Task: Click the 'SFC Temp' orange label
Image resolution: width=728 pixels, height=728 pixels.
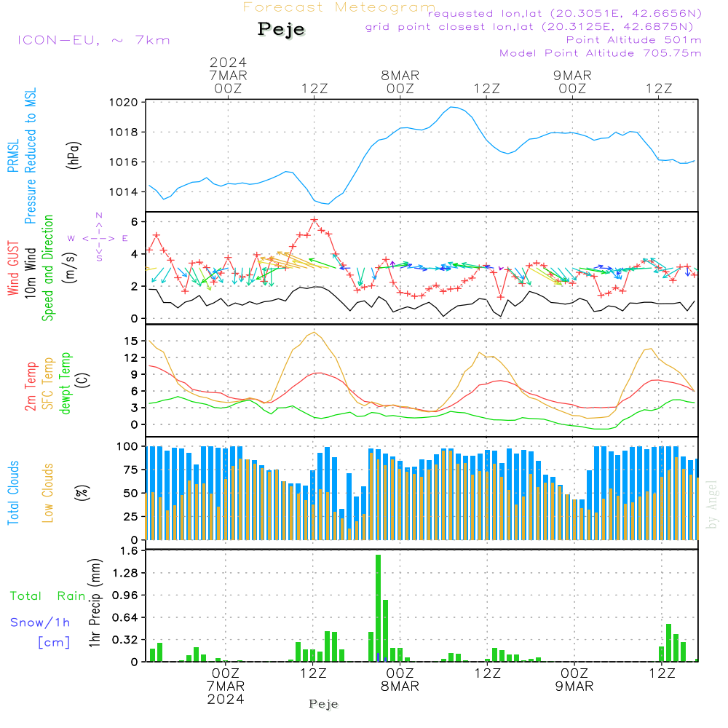Action: 47,384
